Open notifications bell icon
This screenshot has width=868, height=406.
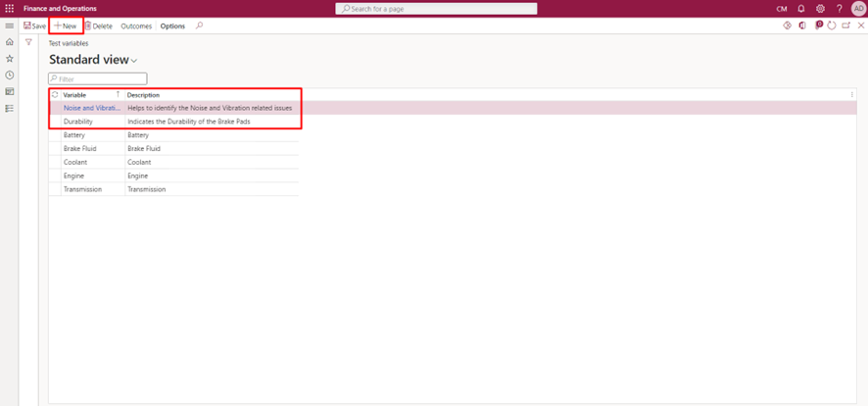coord(801,9)
